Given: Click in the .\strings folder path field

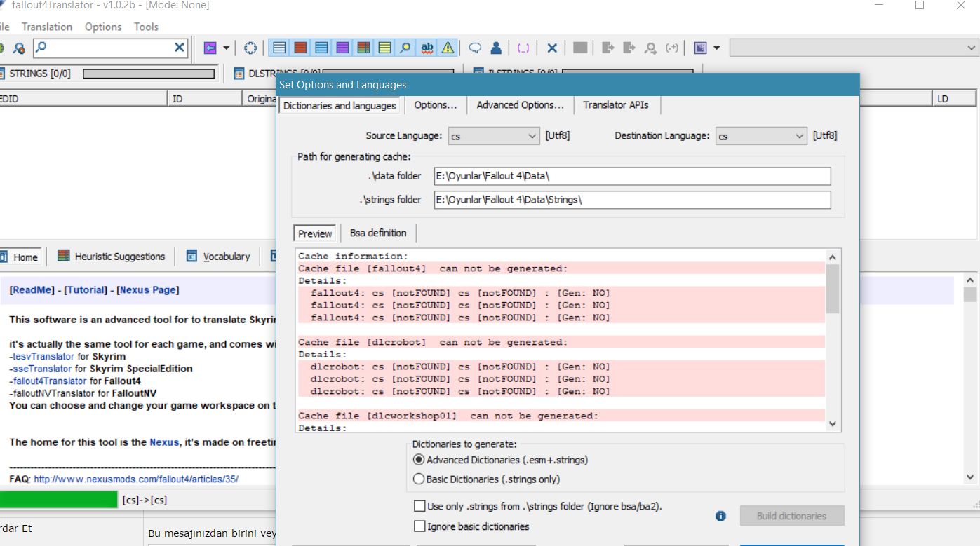Looking at the screenshot, I should point(632,200).
